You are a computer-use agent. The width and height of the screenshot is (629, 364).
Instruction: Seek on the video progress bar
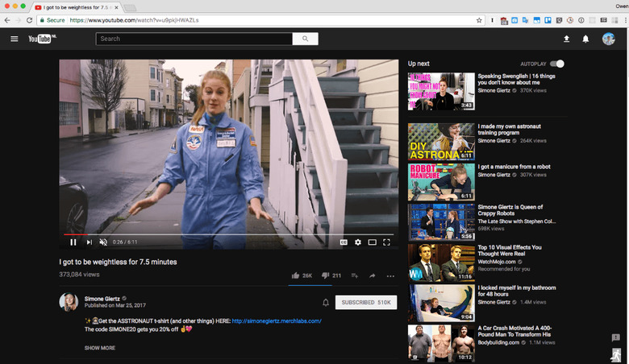click(229, 234)
